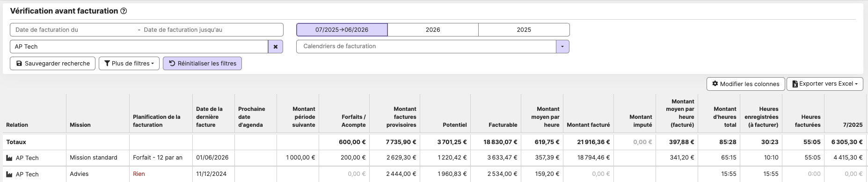Screen dimensions: 868x182
Task: Focus the Date de facturation du field
Action: point(74,29)
